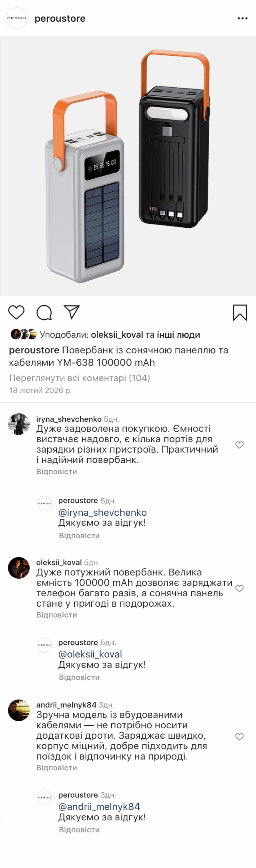Screen dimensions: 256x868
Task: Open andrii_melnyk84's profile picture
Action: [19, 710]
